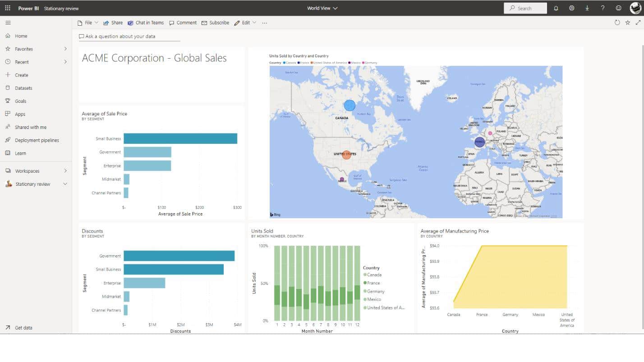Favorite this report with the star icon
This screenshot has height=362, width=644.
point(627,23)
